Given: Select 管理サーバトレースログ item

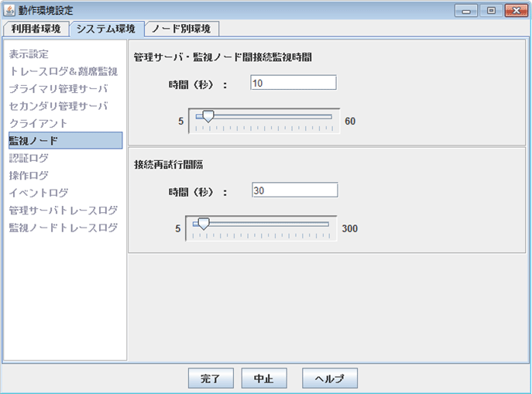Looking at the screenshot, I should coord(63,211).
